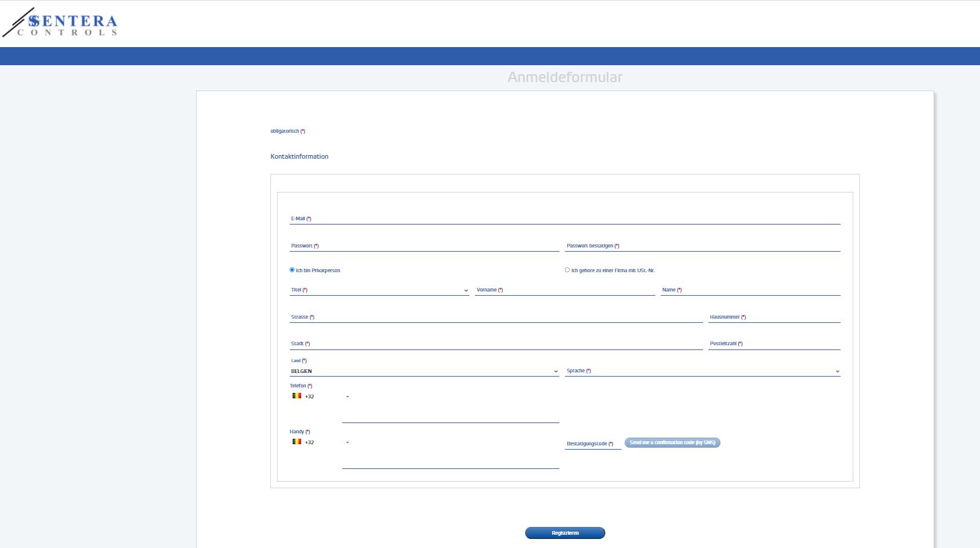
Task: Click the Sentera Controls logo
Action: pos(60,23)
